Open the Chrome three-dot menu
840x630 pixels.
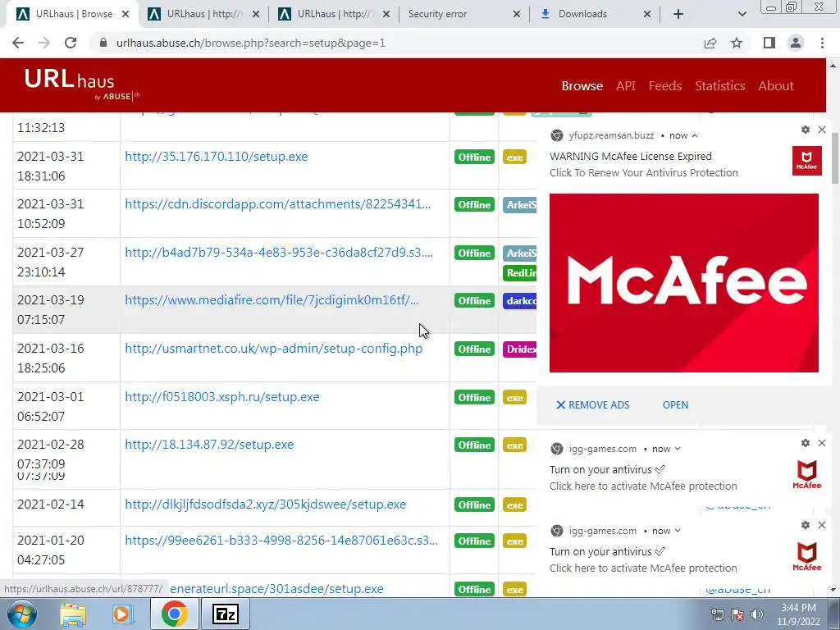[x=822, y=43]
